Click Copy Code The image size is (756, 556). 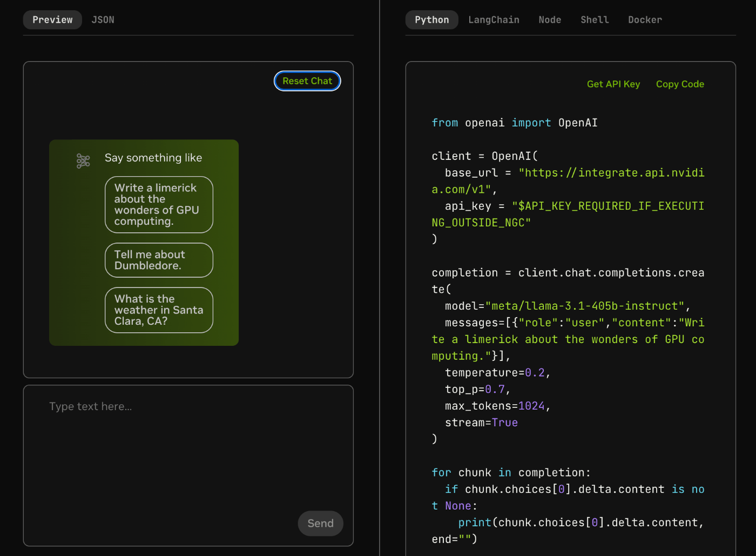[x=680, y=84]
